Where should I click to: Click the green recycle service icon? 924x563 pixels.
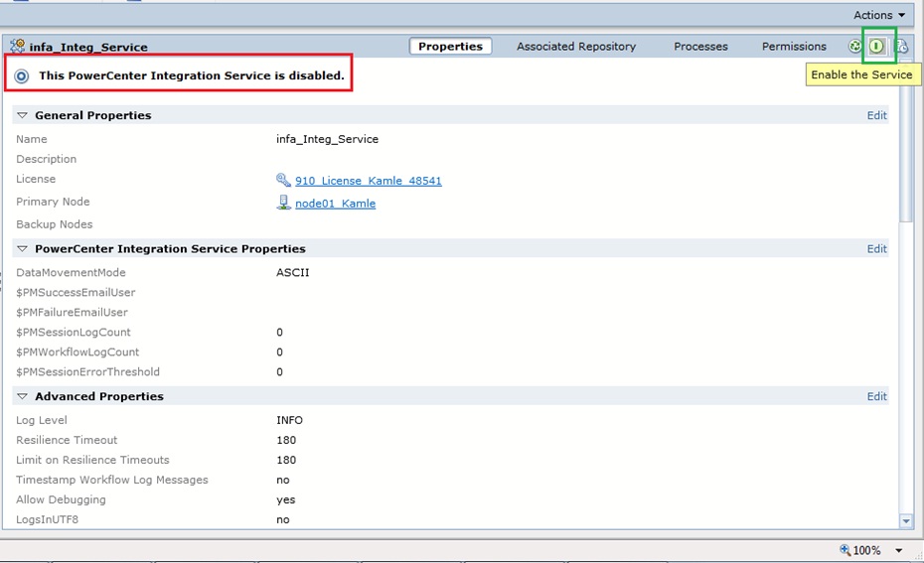pos(854,46)
